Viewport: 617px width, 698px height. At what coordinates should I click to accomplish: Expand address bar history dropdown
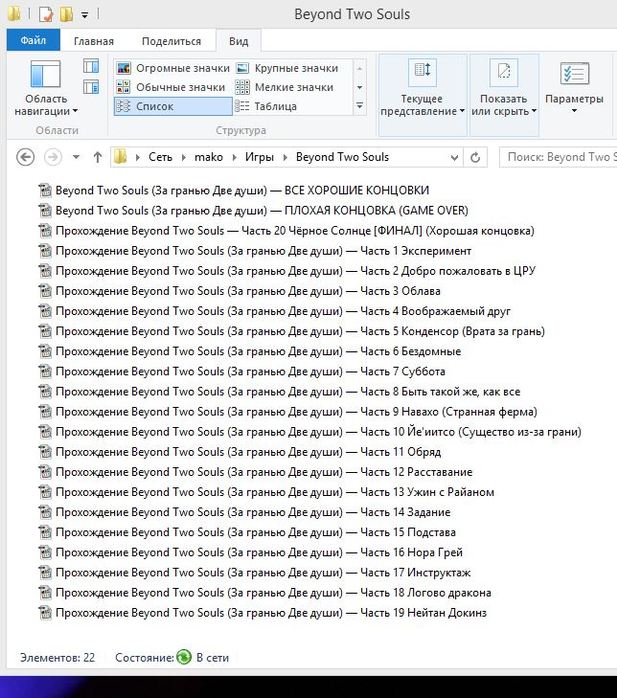(454, 158)
